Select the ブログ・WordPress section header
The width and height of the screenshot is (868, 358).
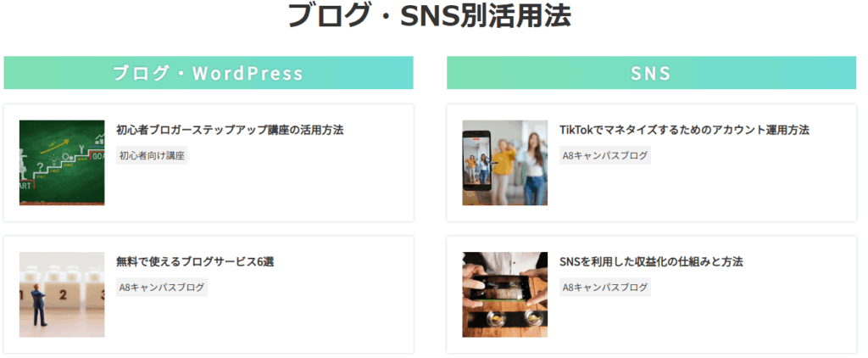pyautogui.click(x=209, y=73)
